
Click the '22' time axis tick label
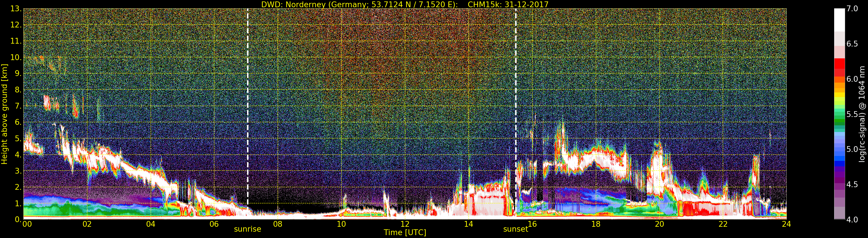pyautogui.click(x=723, y=224)
